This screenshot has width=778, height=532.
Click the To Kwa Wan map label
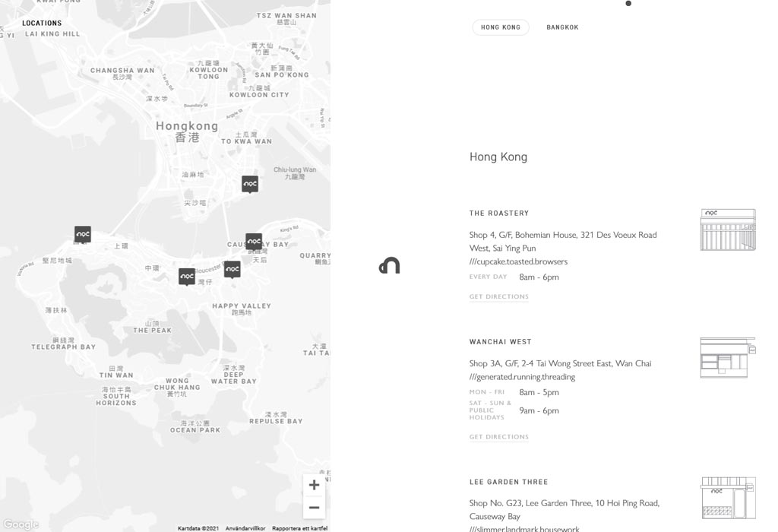pos(247,138)
